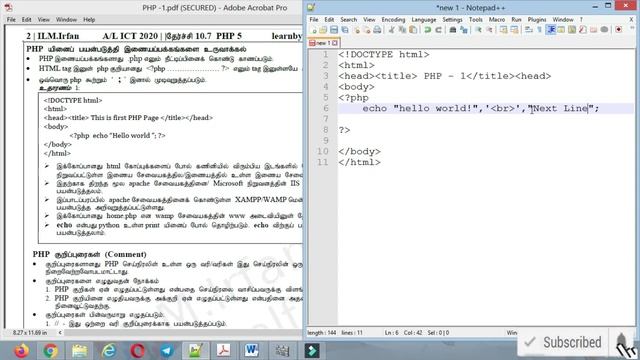
Task: Click the '8.27 x 11.69 in' page size label
Action: [30, 333]
